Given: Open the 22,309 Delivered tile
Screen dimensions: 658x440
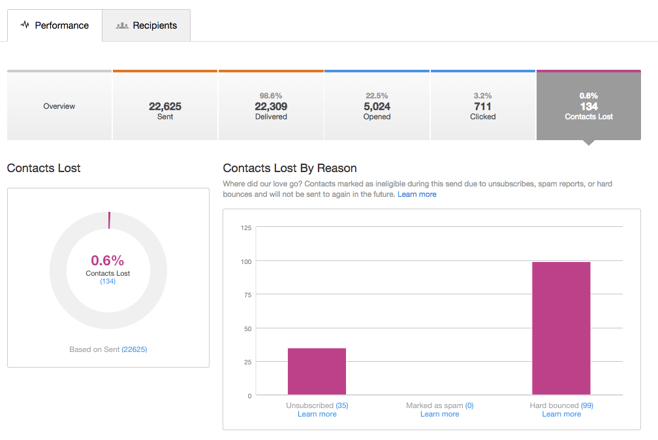Looking at the screenshot, I should pos(271,106).
